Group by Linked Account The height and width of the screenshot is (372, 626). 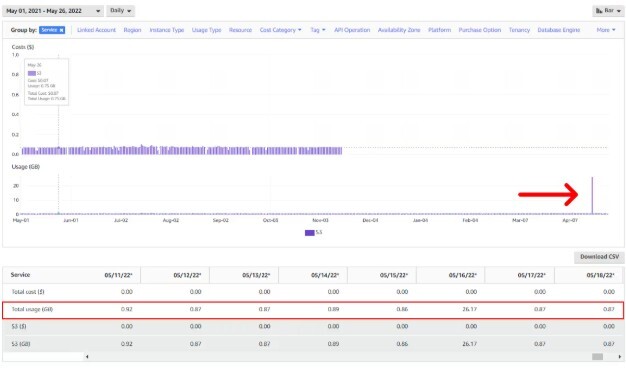[x=96, y=30]
